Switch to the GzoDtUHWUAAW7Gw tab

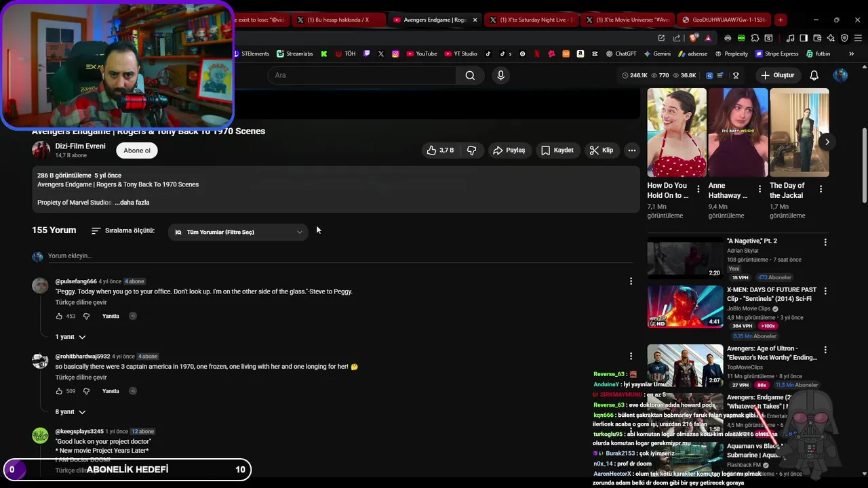tap(724, 20)
